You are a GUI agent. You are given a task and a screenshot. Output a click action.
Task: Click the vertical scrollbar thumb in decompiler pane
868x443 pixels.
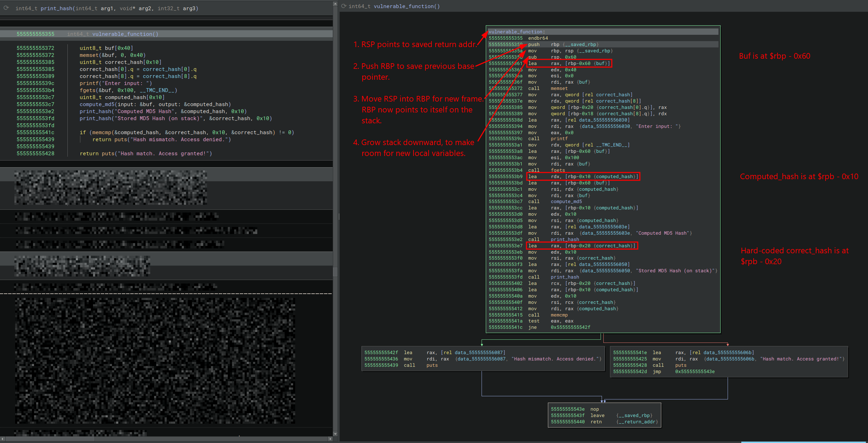tap(335, 272)
